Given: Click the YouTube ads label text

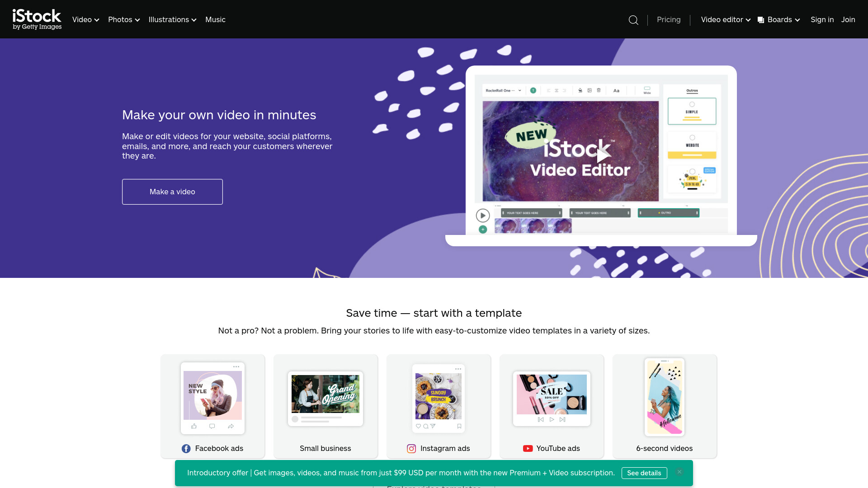Looking at the screenshot, I should pyautogui.click(x=558, y=449).
